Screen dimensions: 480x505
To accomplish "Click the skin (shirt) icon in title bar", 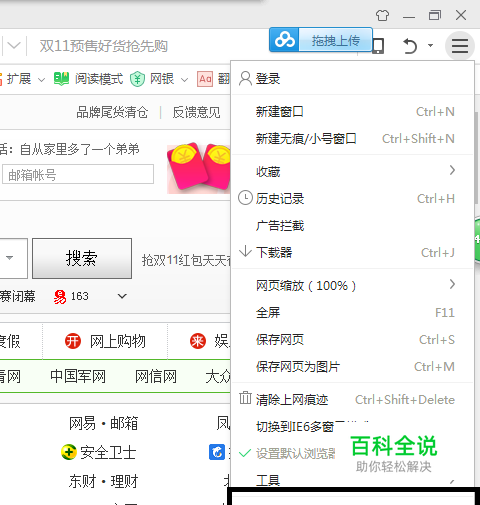I will tap(382, 15).
